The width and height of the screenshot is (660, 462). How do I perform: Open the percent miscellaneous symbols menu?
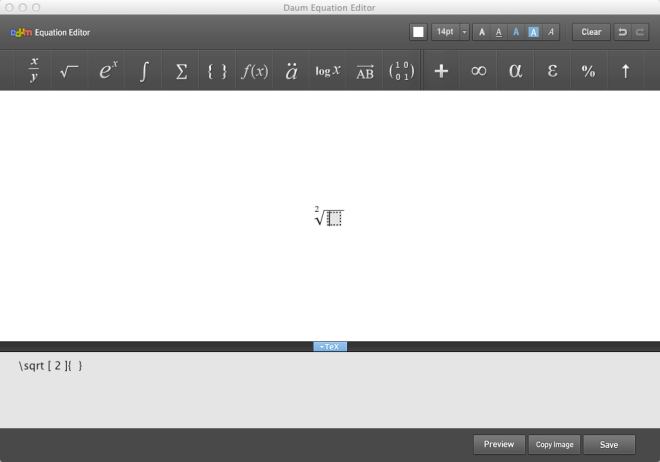(589, 70)
